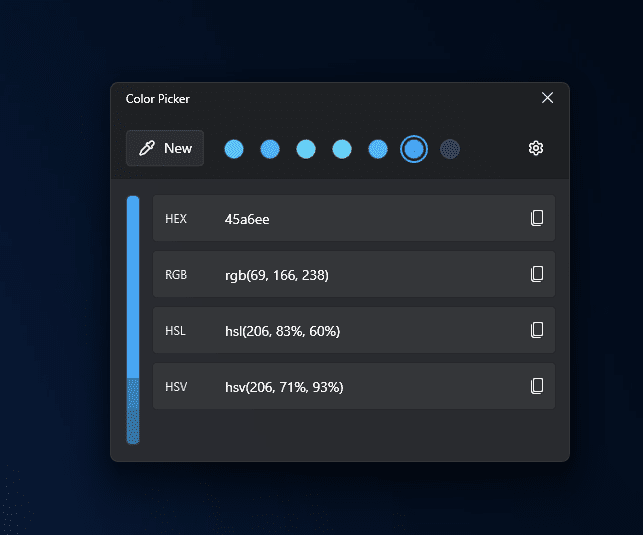Viewport: 643px width, 535px height.
Task: Click the vertical blue color bar
Action: tap(133, 320)
